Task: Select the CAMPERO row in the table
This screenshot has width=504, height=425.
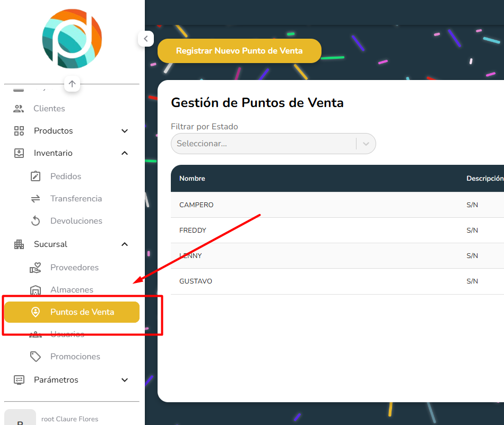Action: point(196,205)
